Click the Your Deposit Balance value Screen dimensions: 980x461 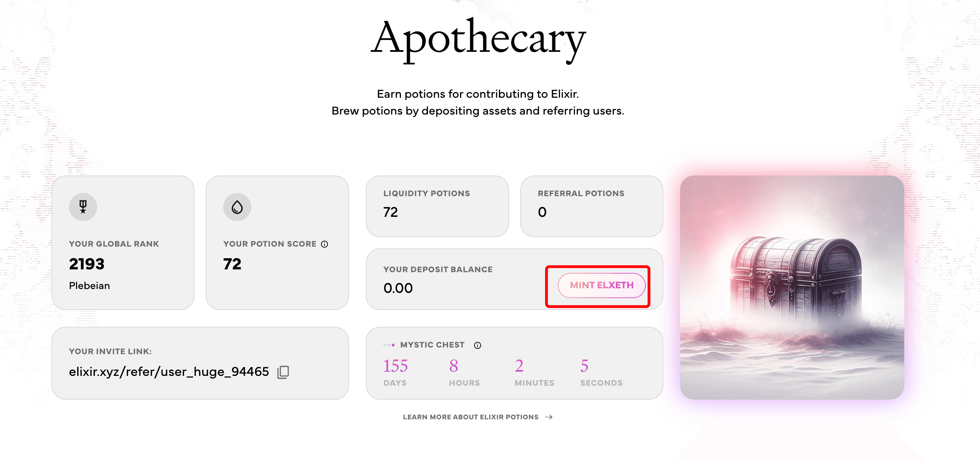click(x=398, y=288)
